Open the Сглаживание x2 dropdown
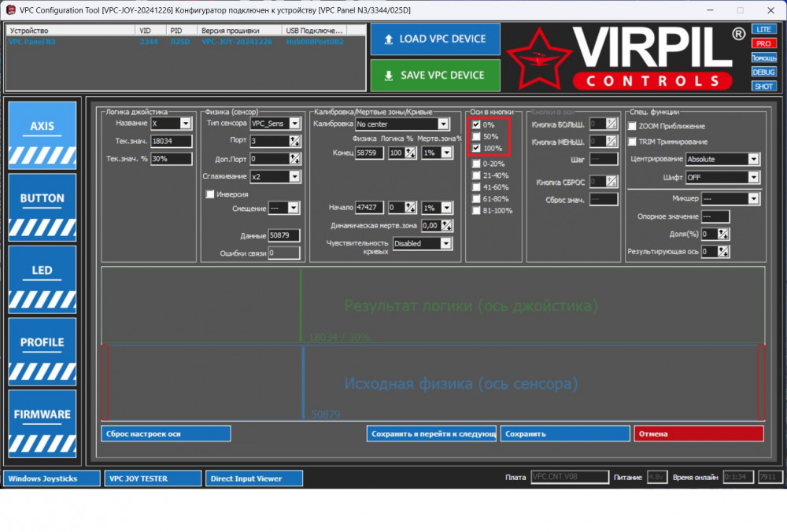 (x=295, y=176)
